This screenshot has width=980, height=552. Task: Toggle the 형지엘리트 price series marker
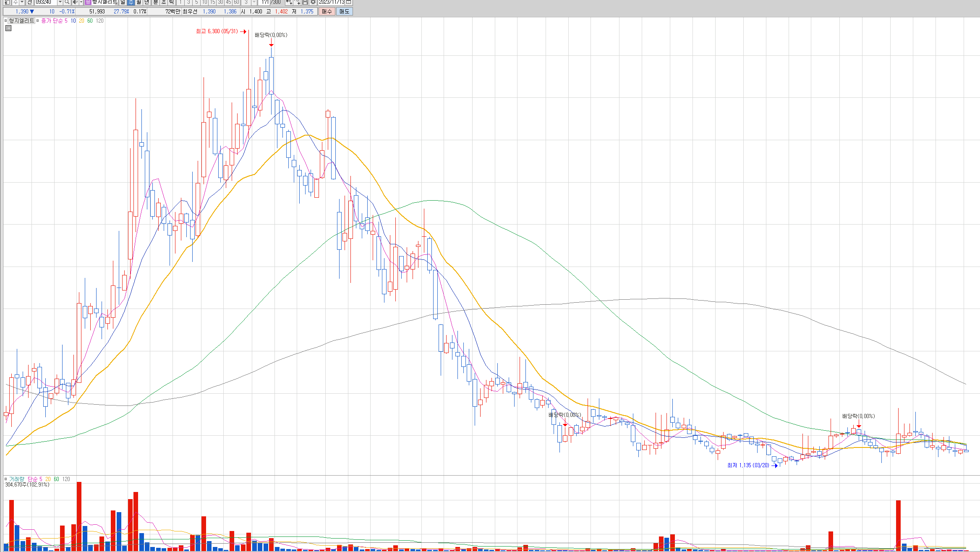tap(5, 21)
